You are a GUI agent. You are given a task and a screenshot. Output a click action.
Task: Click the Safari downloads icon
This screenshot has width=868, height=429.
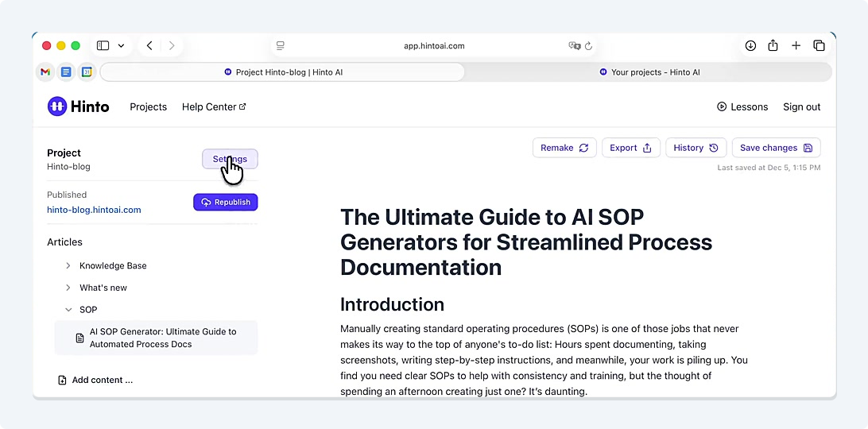coord(750,46)
